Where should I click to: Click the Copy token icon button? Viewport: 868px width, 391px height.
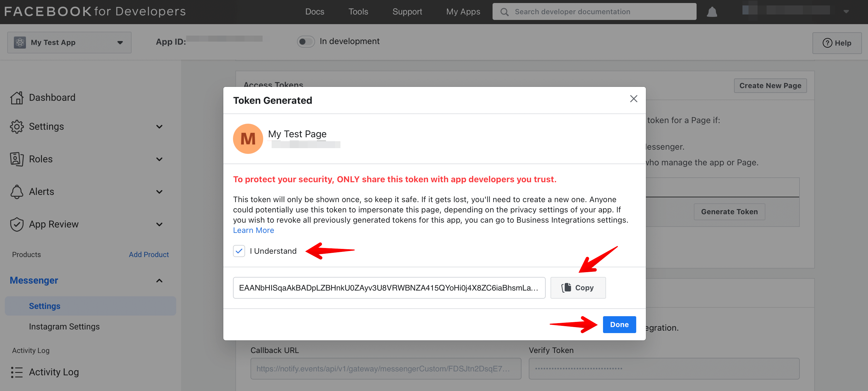point(578,288)
